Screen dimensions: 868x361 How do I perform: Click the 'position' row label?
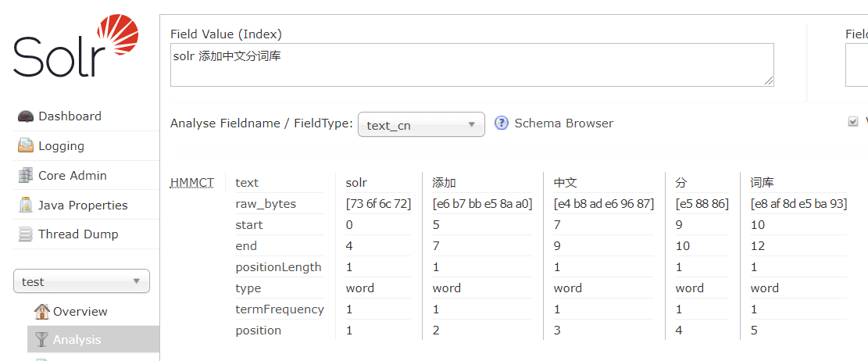258,330
